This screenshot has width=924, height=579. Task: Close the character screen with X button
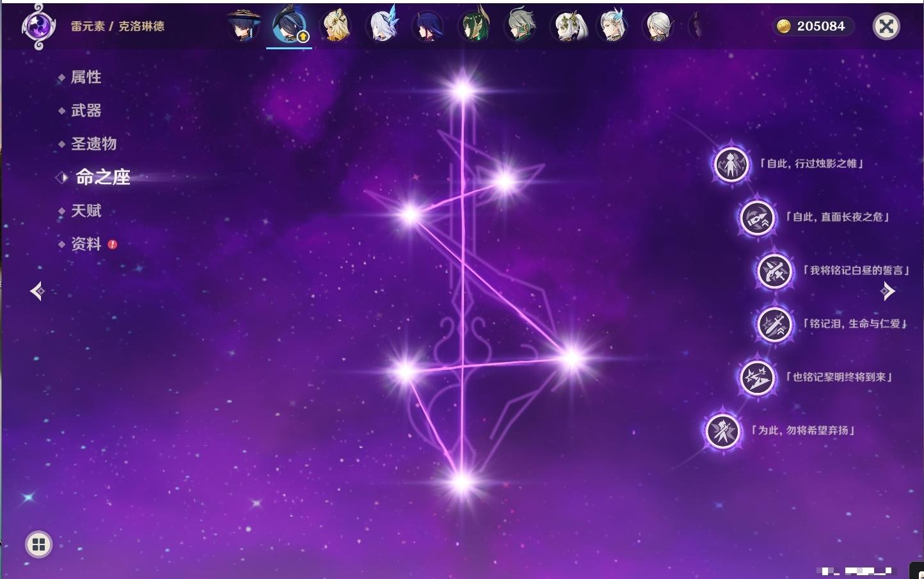click(x=886, y=26)
